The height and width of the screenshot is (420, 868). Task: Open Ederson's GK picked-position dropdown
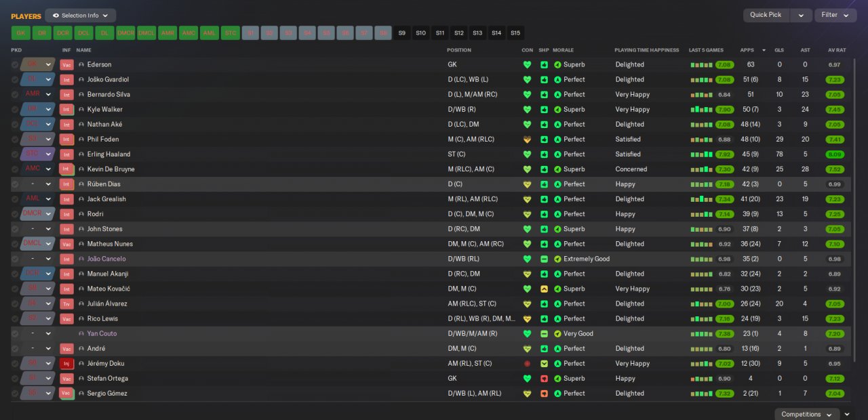[x=37, y=65]
